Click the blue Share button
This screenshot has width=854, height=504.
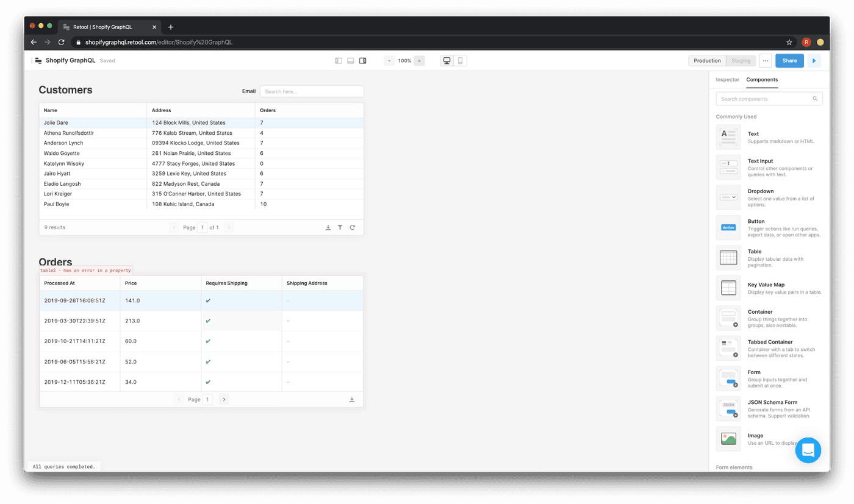(x=789, y=61)
